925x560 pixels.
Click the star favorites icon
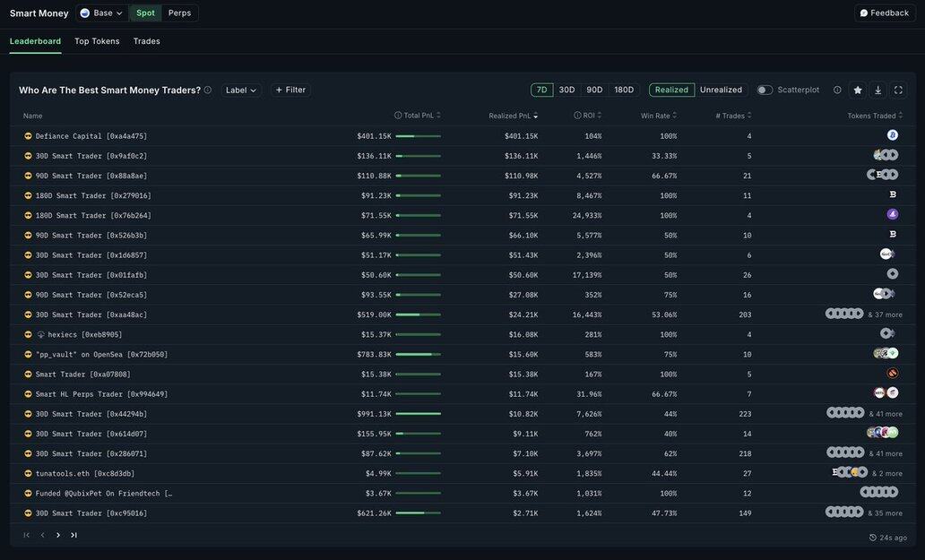pyautogui.click(x=858, y=90)
